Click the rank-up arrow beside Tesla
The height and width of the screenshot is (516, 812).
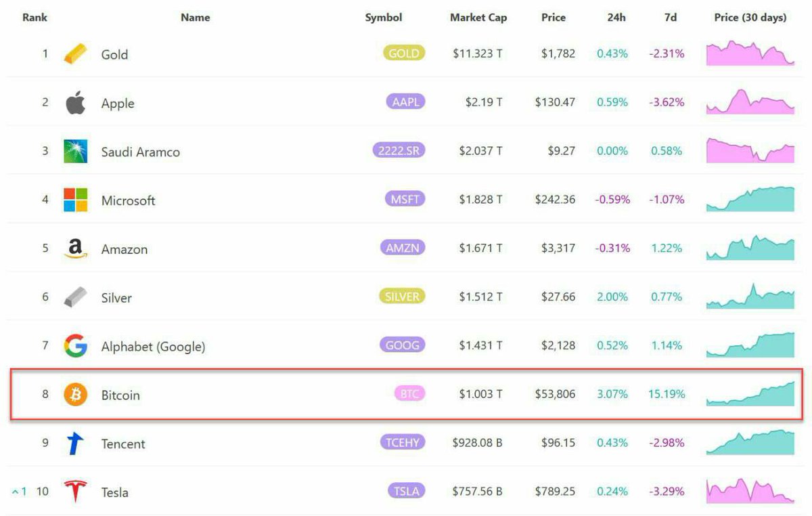click(x=15, y=492)
